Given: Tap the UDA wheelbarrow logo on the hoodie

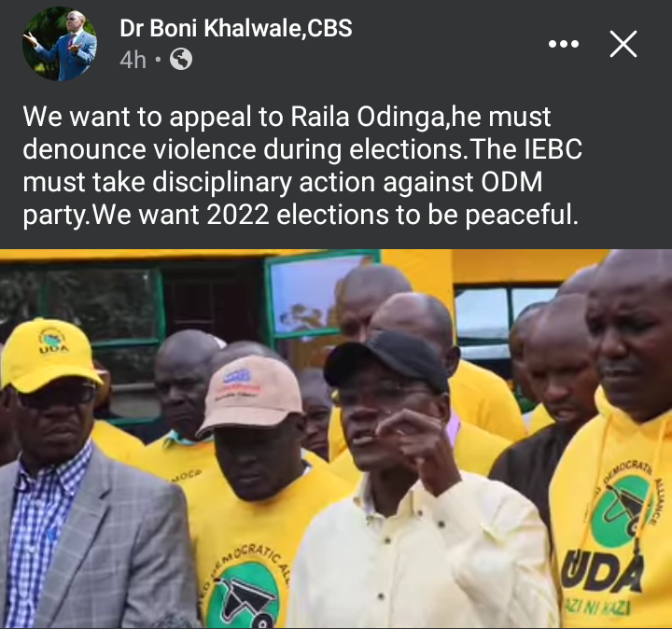Looking at the screenshot, I should (x=620, y=512).
